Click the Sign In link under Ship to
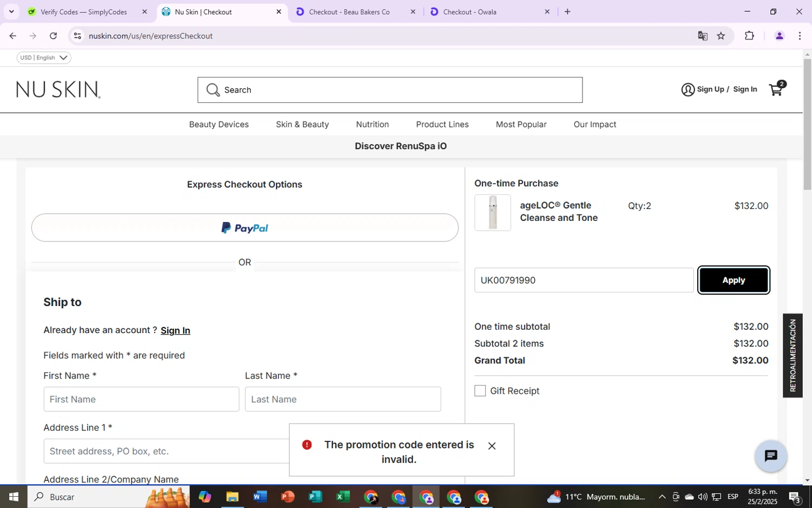This screenshot has height=508, width=812. (175, 330)
